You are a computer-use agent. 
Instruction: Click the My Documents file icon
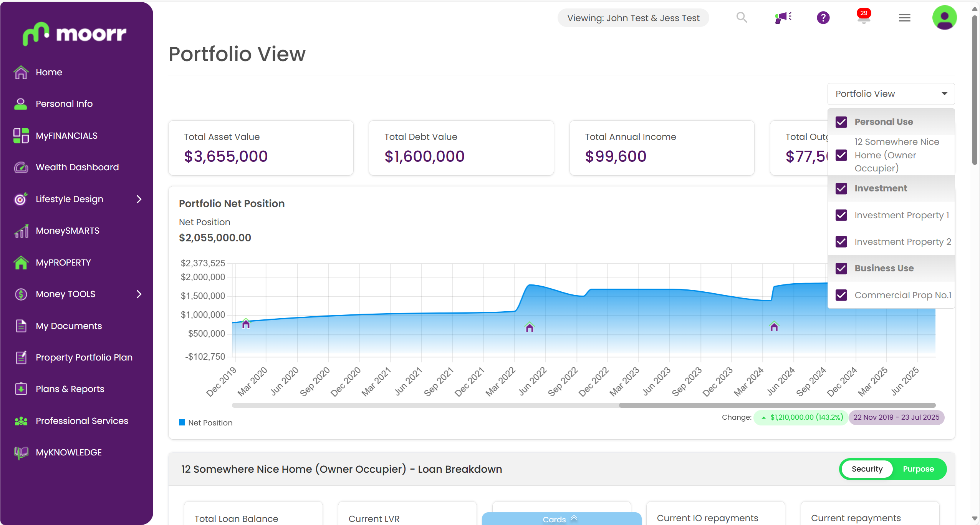click(21, 326)
